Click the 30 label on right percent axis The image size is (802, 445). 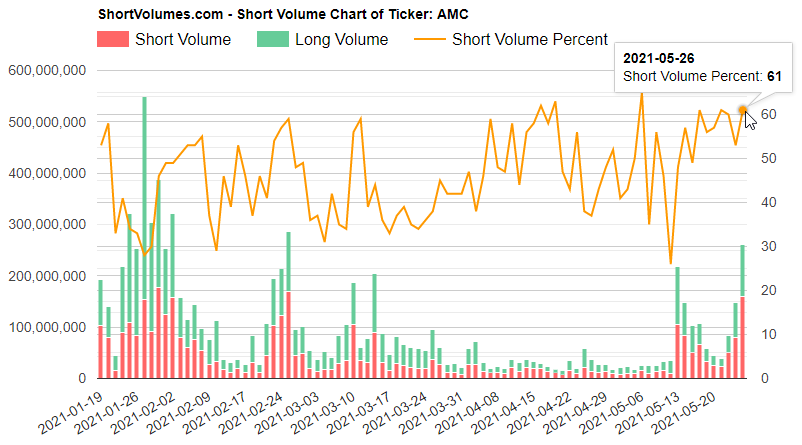tap(764, 247)
